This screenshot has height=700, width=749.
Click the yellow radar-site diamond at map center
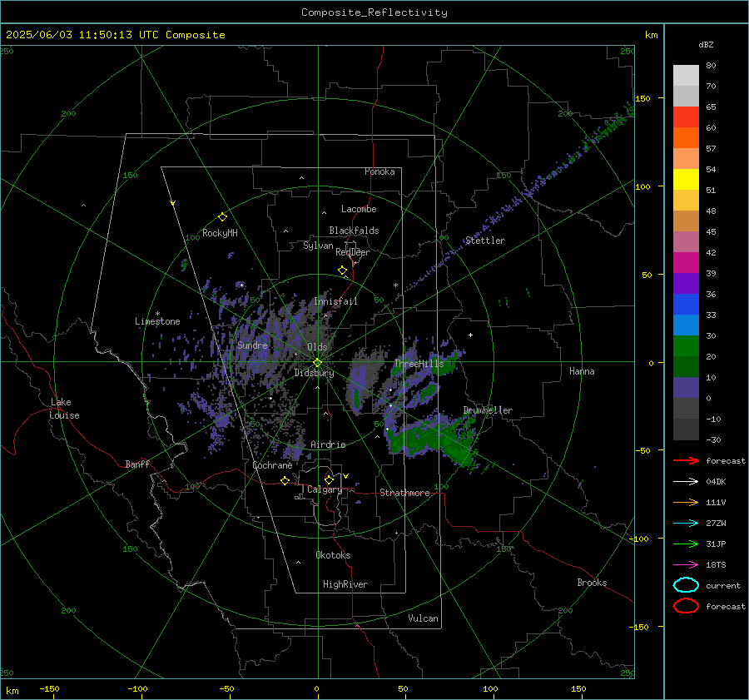(317, 363)
